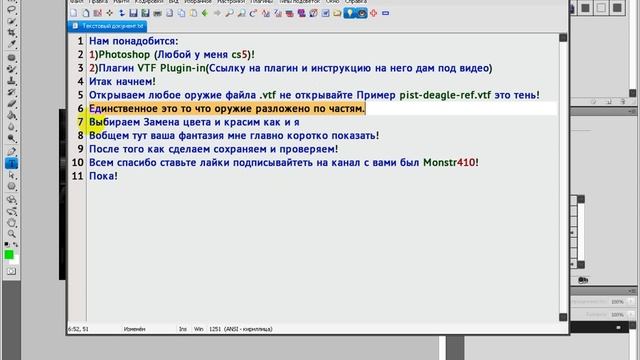
Task: Click line 11 text 'Пока!'
Action: click(103, 176)
